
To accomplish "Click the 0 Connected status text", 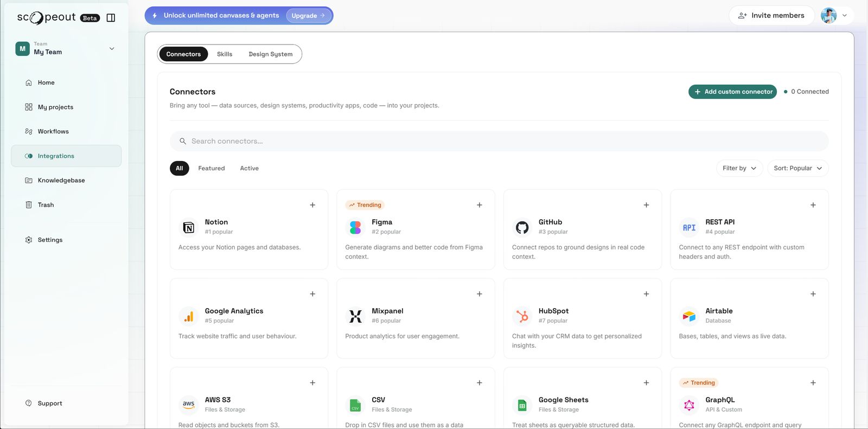I will 809,92.
